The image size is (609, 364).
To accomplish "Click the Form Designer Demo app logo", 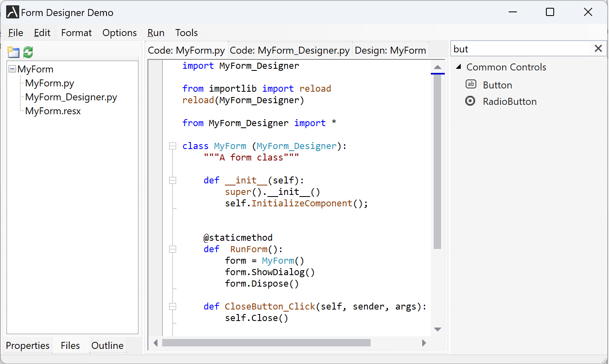I will [x=13, y=12].
